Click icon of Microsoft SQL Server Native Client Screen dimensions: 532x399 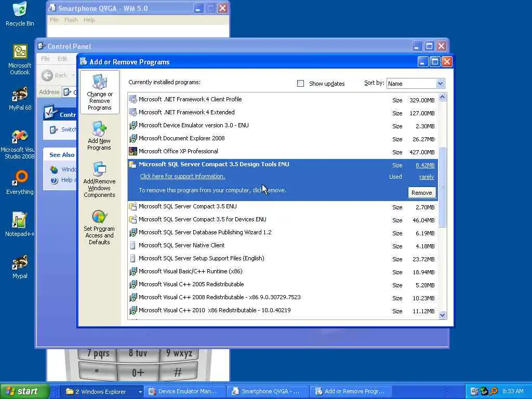pyautogui.click(x=133, y=245)
